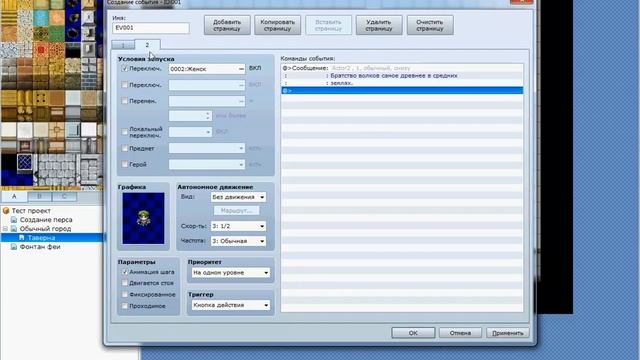Enable the Проходимое checkbox
This screenshot has height=360, width=640.
click(124, 306)
